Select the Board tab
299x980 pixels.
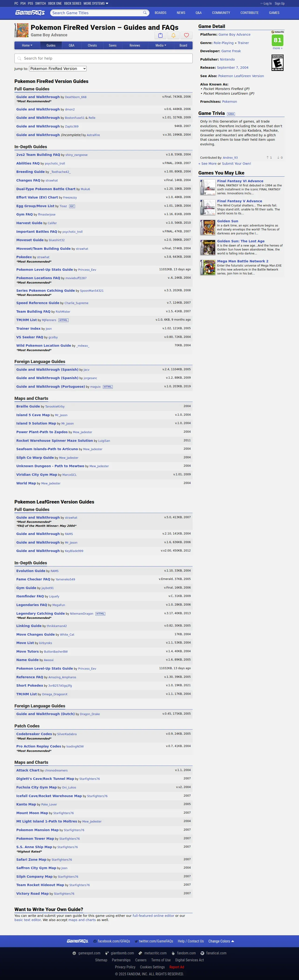(x=183, y=46)
